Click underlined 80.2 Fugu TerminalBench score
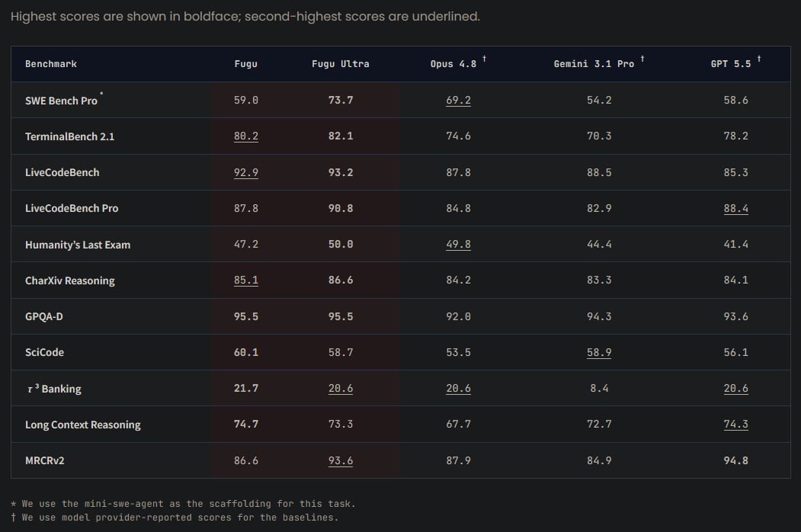The width and height of the screenshot is (801, 532). coord(245,136)
